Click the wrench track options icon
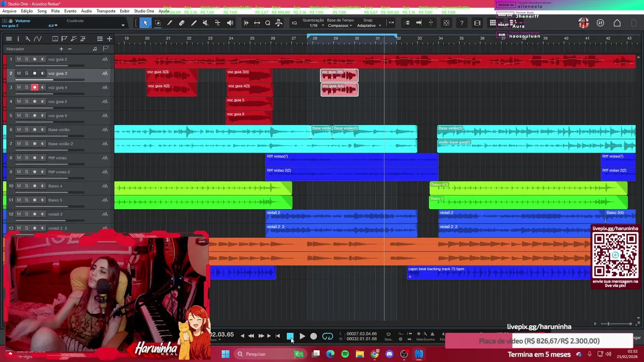The width and height of the screenshot is (644, 362). click(x=28, y=39)
